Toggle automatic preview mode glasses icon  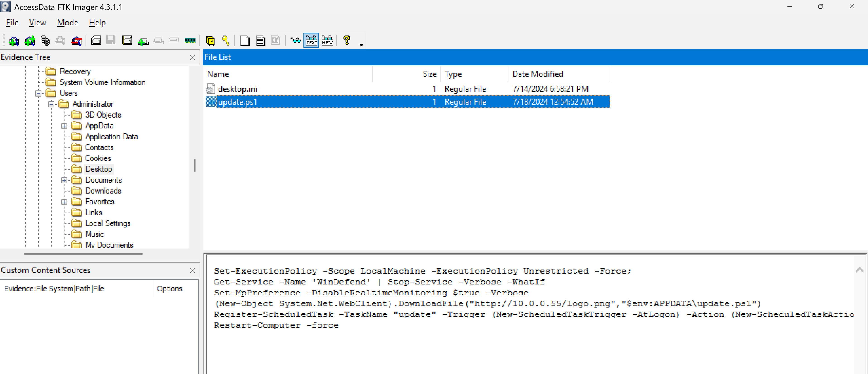click(296, 41)
